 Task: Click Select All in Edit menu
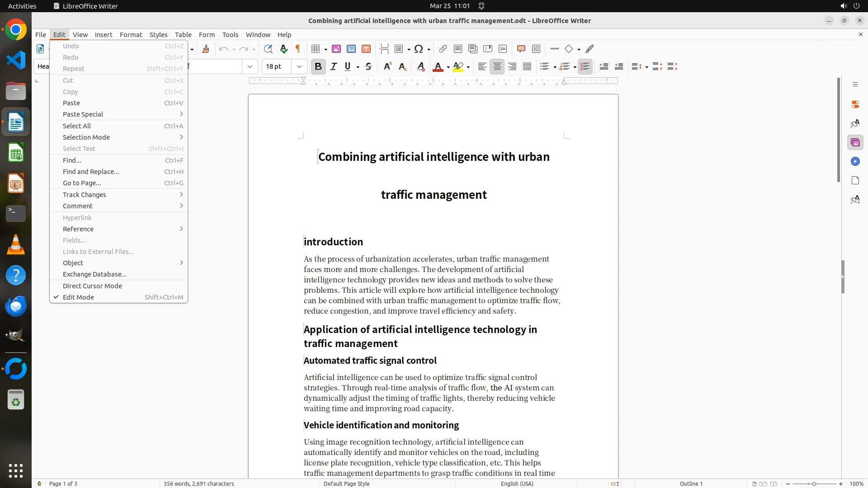[x=77, y=126]
